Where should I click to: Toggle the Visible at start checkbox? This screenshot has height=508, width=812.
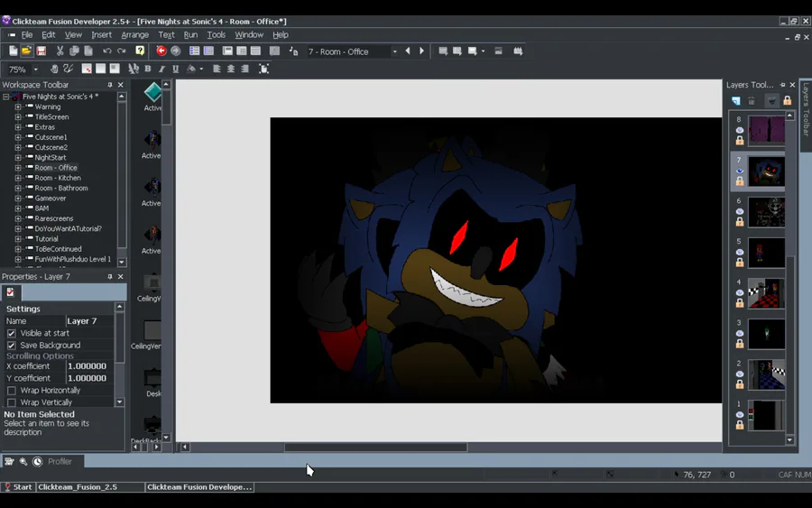(x=12, y=333)
